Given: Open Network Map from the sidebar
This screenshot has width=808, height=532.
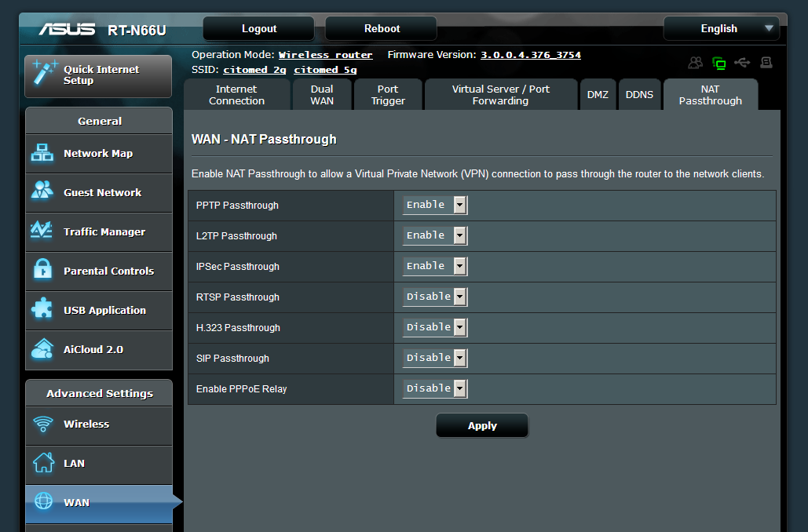Looking at the screenshot, I should coord(98,154).
